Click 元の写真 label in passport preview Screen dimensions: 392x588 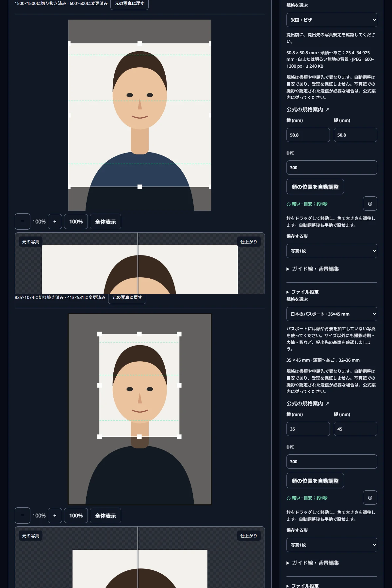[x=31, y=536]
